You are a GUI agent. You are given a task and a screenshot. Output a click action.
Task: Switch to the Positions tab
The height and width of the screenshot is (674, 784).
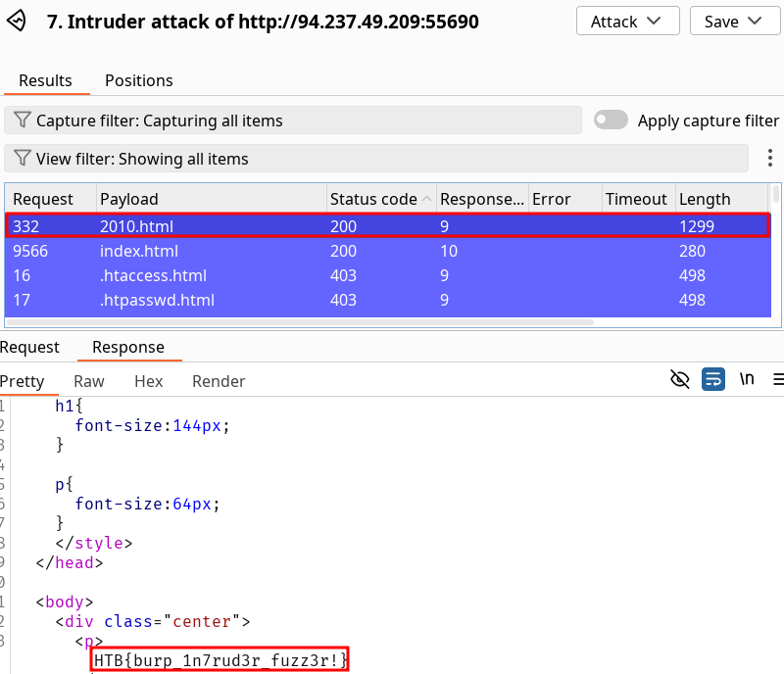[x=139, y=80]
